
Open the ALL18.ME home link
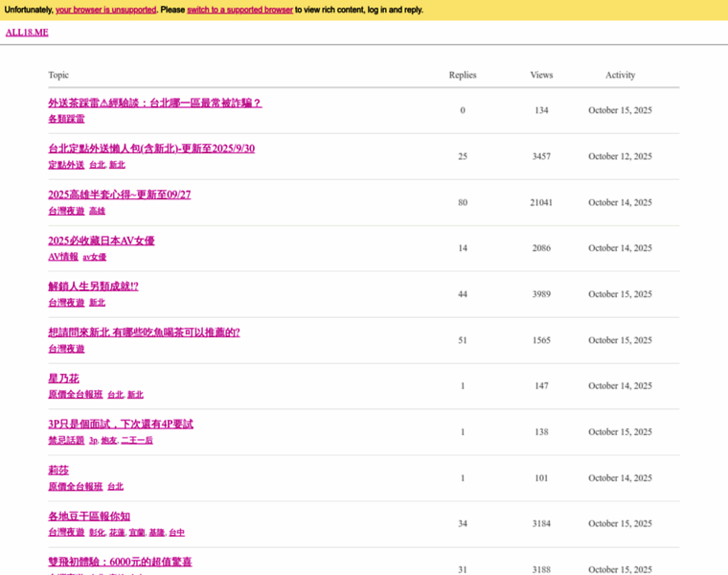(27, 33)
